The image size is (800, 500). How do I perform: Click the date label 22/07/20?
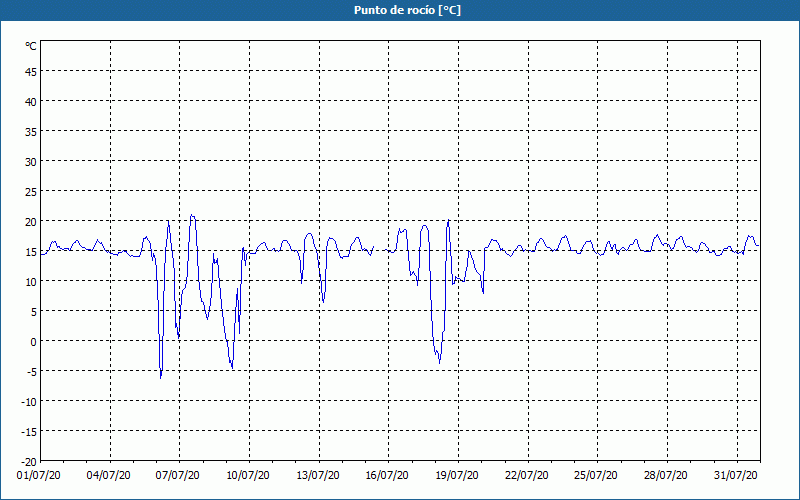click(x=527, y=476)
